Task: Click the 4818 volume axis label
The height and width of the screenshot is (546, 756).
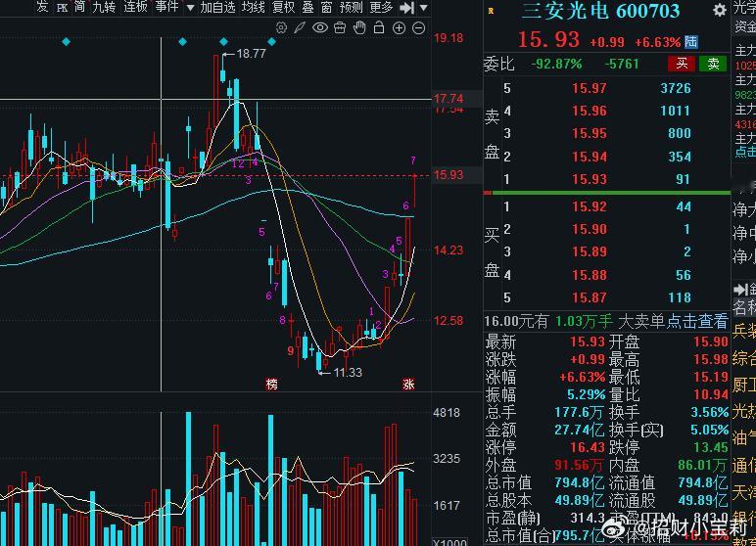Action: click(447, 413)
